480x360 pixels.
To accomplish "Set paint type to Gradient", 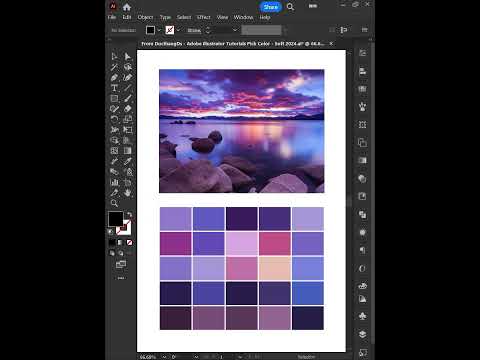I will tap(121, 243).
